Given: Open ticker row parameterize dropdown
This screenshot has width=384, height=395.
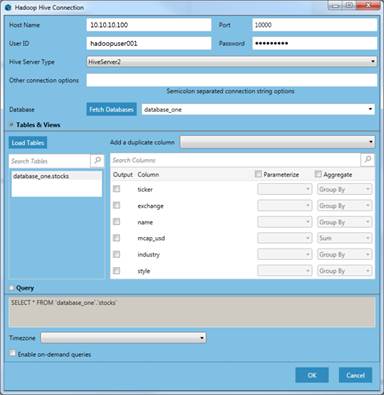Looking at the screenshot, I should (x=285, y=189).
